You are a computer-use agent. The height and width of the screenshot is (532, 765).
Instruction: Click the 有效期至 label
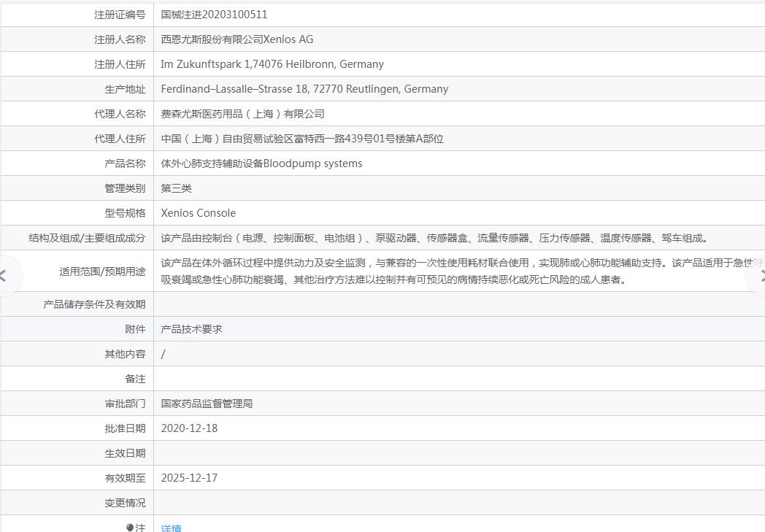pyautogui.click(x=125, y=478)
